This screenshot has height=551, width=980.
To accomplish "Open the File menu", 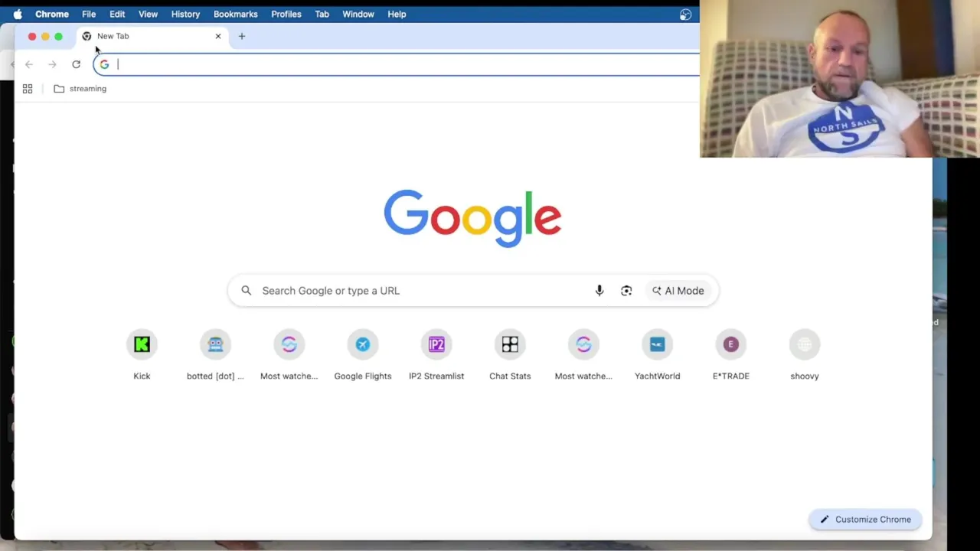I will click(89, 14).
